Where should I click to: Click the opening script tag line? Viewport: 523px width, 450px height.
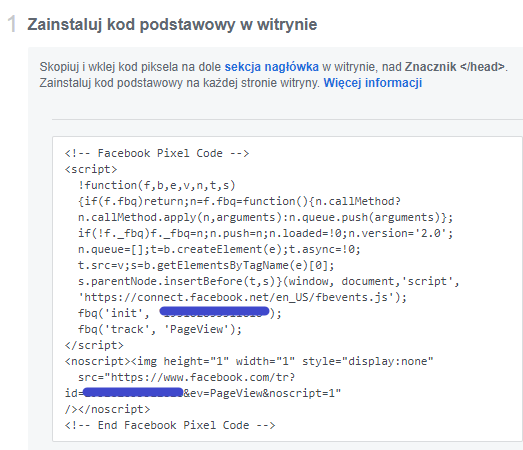point(91,169)
